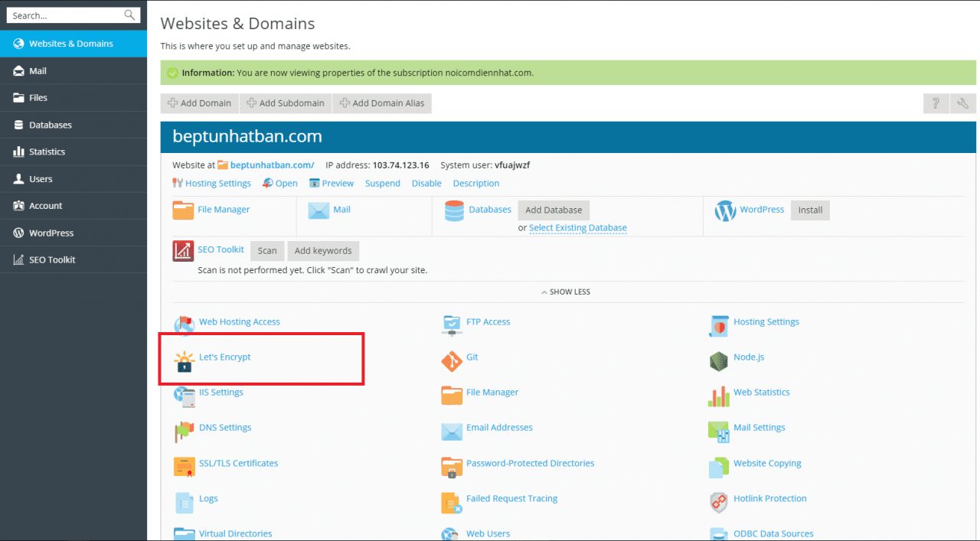This screenshot has height=541, width=980.
Task: Open WordPress in the sidebar
Action: (x=73, y=233)
